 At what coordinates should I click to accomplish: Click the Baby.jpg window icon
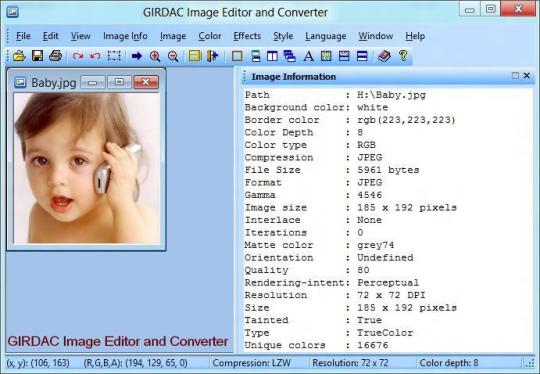click(20, 82)
